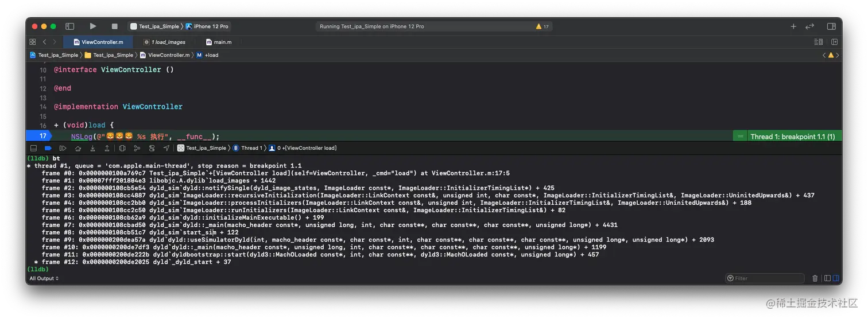Click the Simulate Location arrow
Screen dimensions: 868x319
pyautogui.click(x=166, y=148)
